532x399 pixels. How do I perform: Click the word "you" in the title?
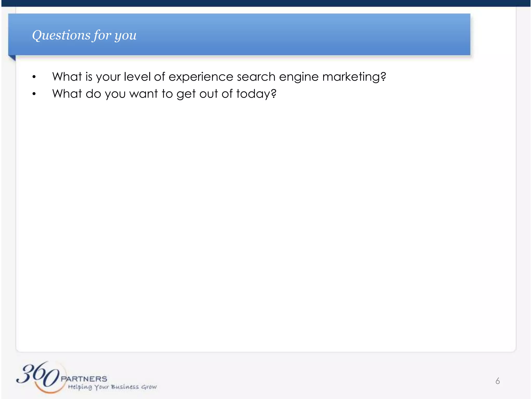tap(125, 36)
